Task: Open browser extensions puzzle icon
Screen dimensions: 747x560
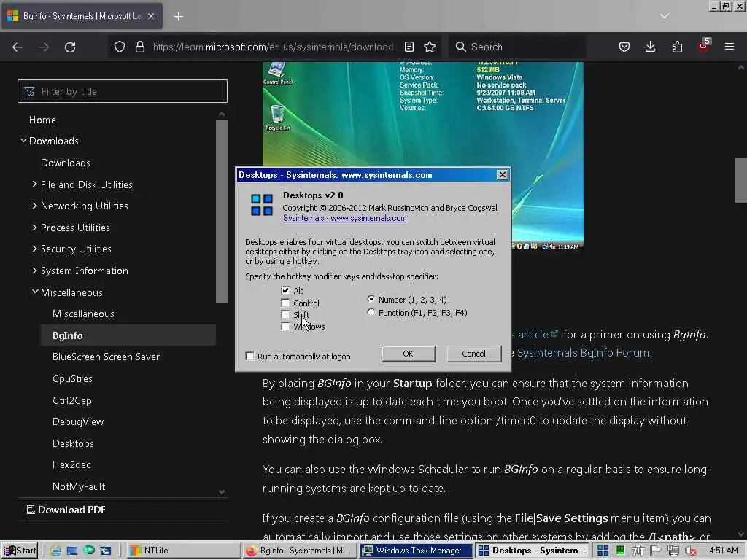Action: pyautogui.click(x=677, y=47)
